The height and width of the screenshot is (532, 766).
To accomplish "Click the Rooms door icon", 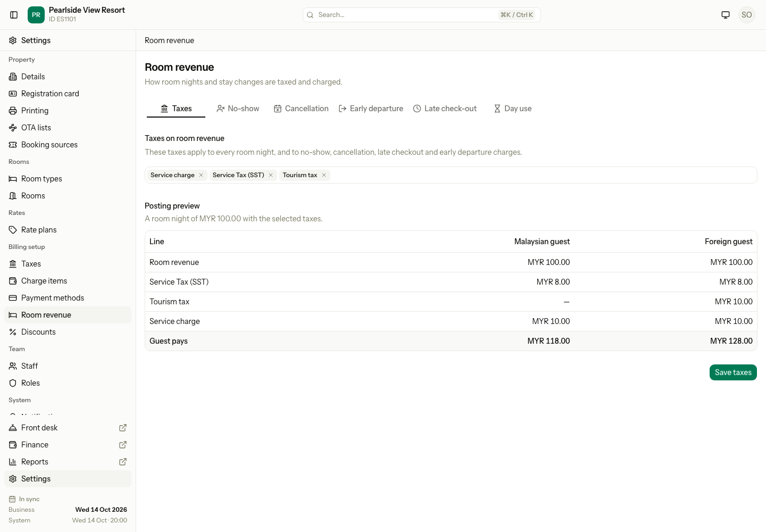I will point(13,196).
